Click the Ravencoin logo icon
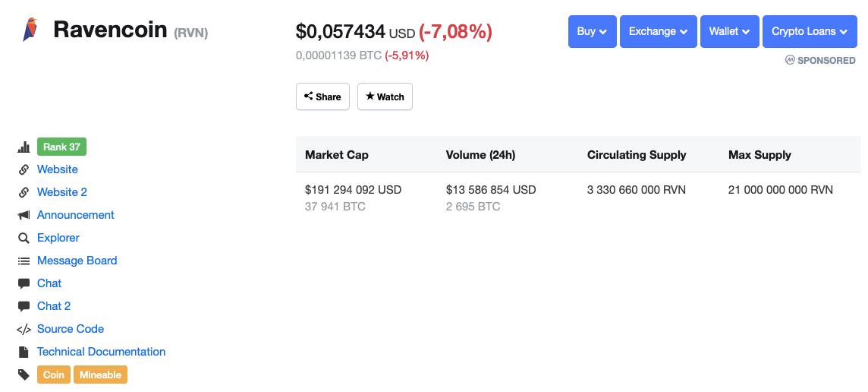Image resolution: width=868 pixels, height=392 pixels. point(29,30)
